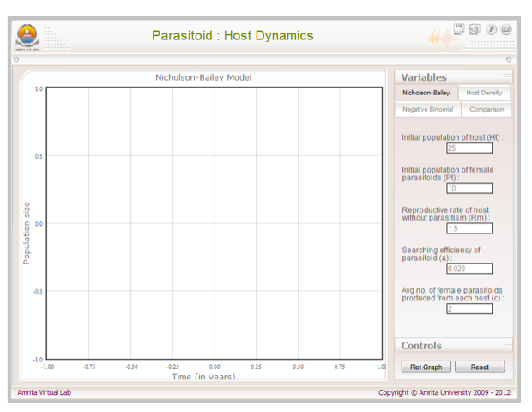Open the stacked books reference icon
The width and height of the screenshot is (532, 412).
click(475, 29)
